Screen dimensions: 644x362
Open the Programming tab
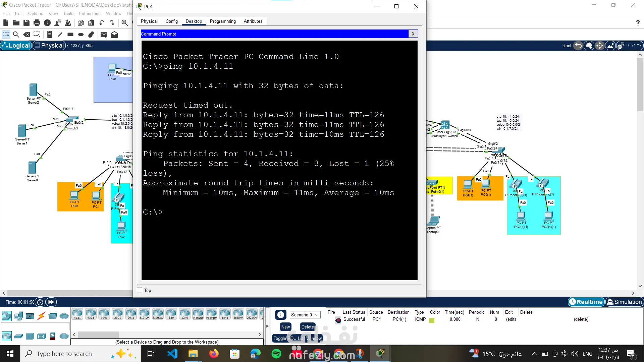pyautogui.click(x=223, y=21)
